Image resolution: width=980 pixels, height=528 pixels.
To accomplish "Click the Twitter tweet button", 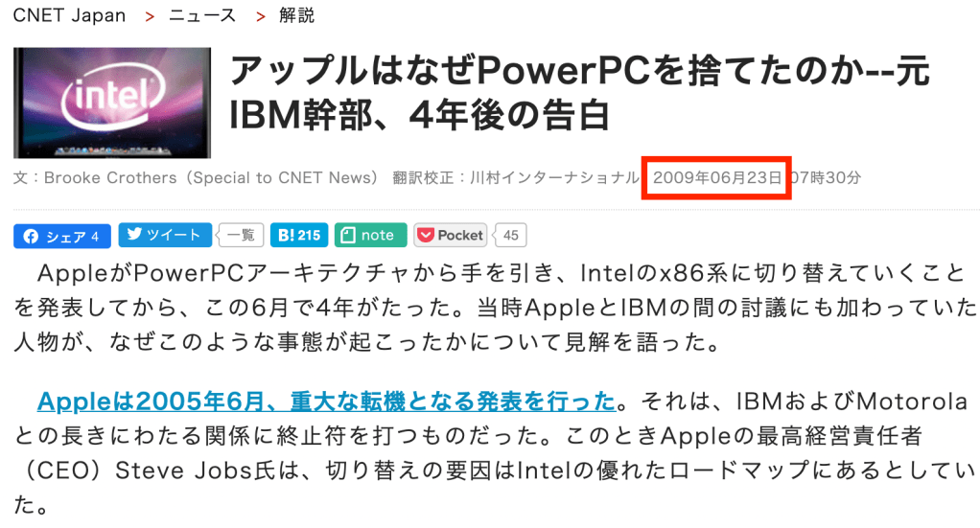I will pos(164,235).
